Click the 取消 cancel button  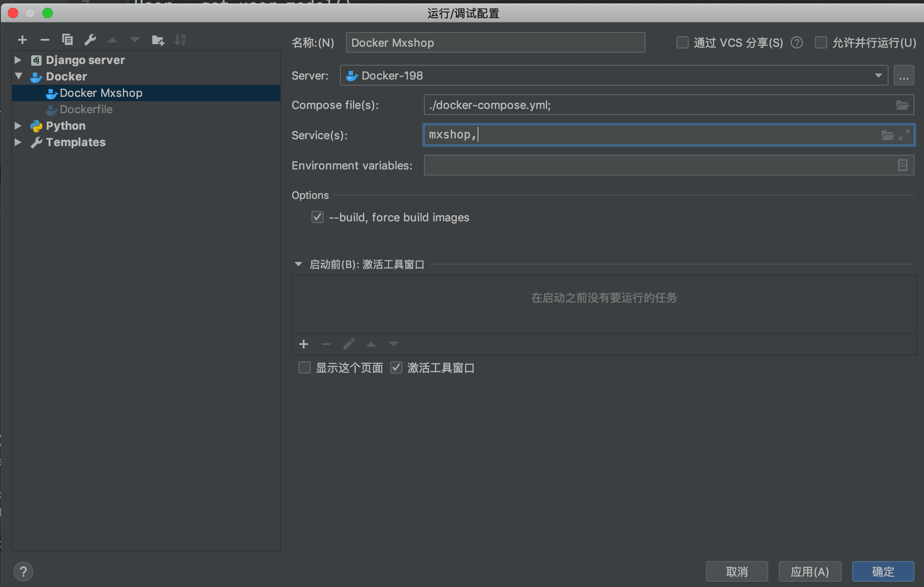tap(737, 571)
